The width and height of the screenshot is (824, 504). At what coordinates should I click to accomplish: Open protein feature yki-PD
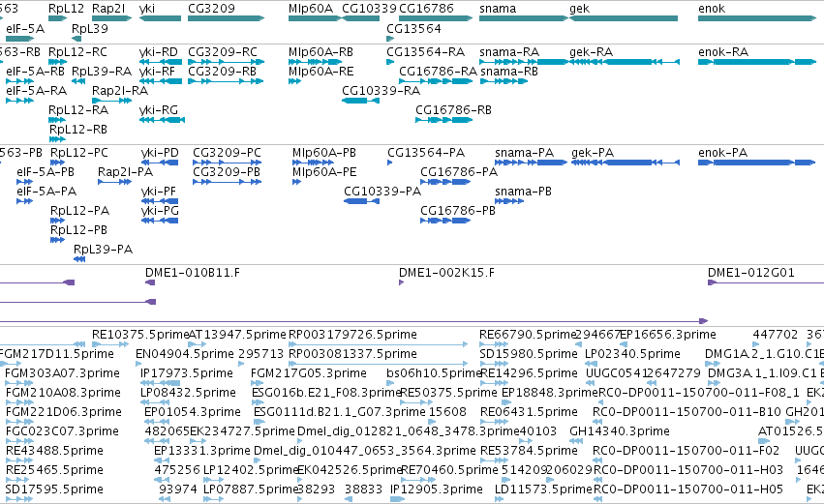coord(160,163)
